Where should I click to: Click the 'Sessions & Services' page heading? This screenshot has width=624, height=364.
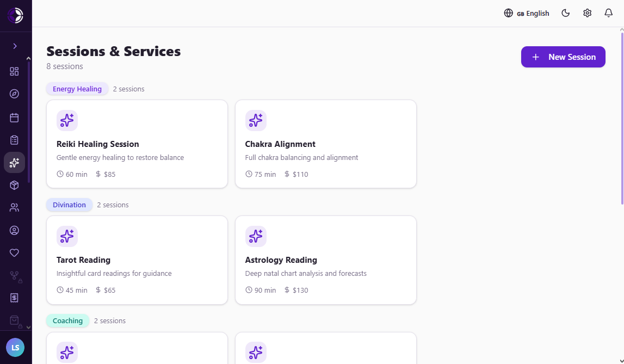(x=113, y=51)
